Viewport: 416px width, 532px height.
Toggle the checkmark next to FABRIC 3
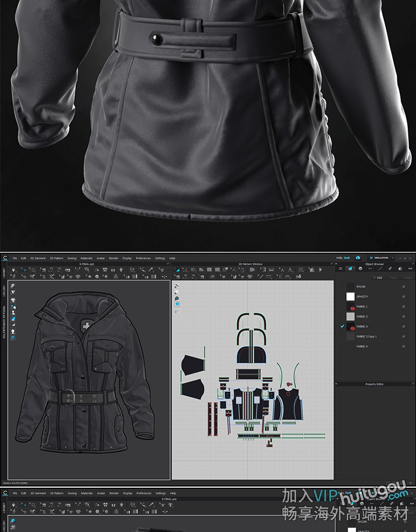coord(342,326)
